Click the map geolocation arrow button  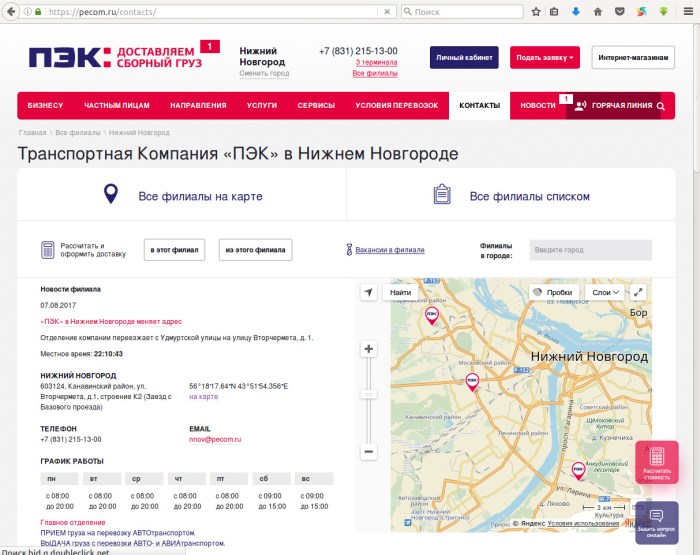(x=368, y=292)
